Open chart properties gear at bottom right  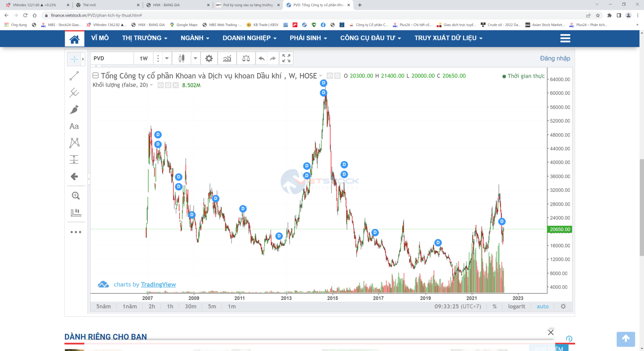click(x=563, y=306)
